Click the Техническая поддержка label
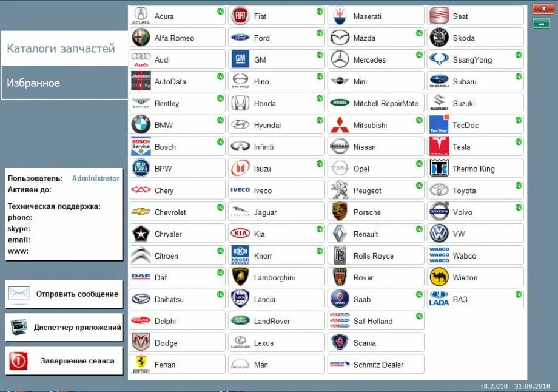 point(54,206)
